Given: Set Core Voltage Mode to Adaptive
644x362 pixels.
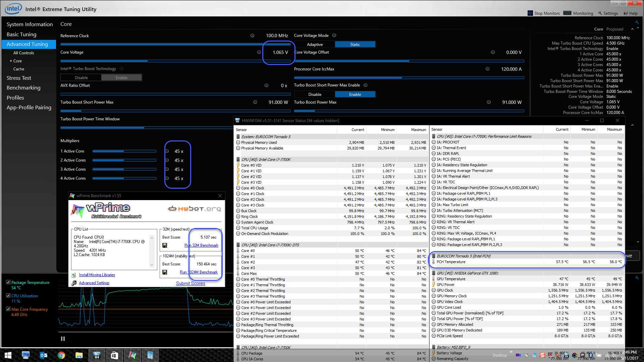Looking at the screenshot, I should [315, 45].
